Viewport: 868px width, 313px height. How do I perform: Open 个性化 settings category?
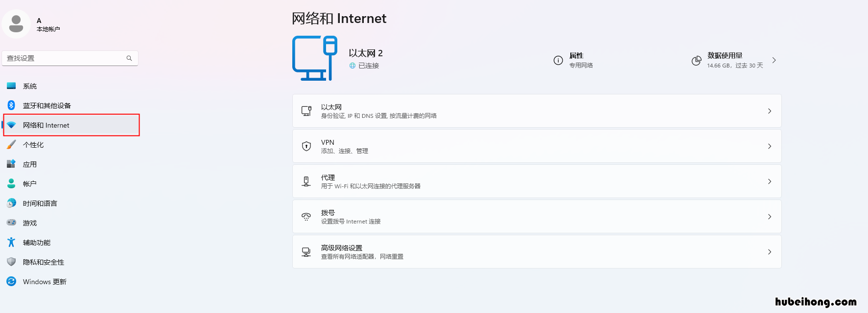(x=71, y=145)
